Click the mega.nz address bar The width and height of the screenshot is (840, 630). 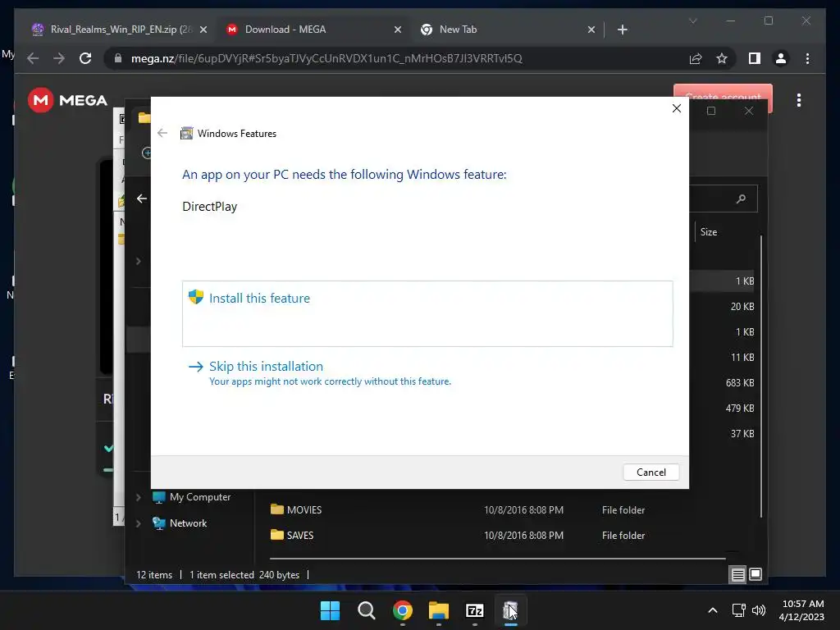(326, 58)
